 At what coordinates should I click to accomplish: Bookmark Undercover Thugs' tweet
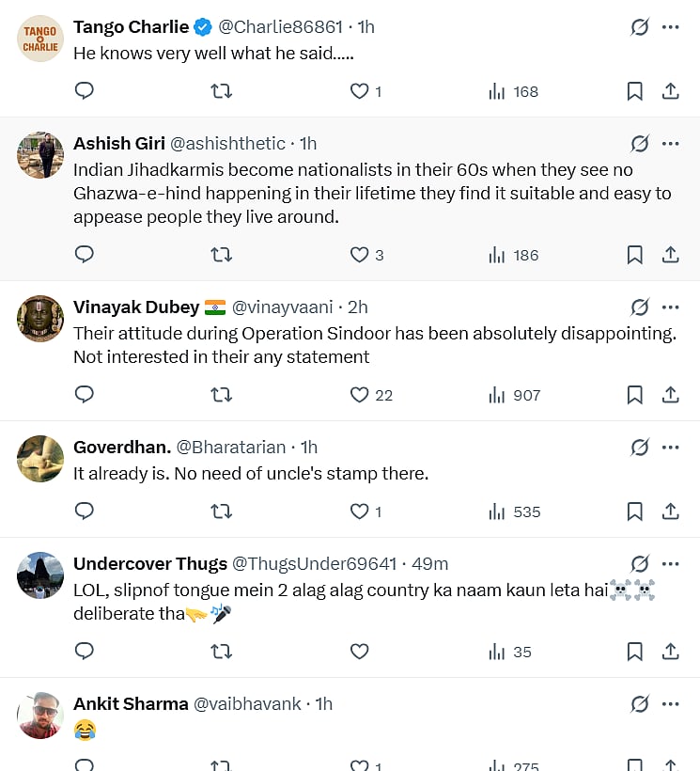(x=634, y=652)
